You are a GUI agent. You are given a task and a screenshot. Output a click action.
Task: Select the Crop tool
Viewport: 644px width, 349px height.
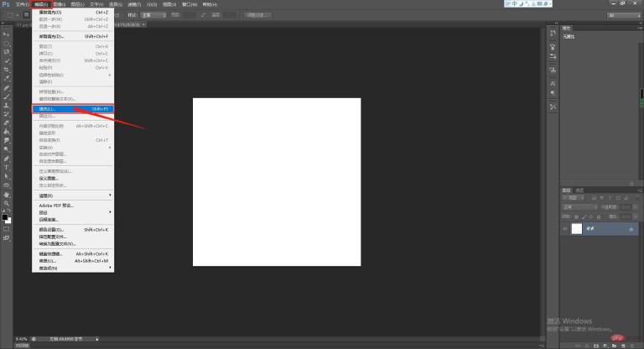[x=6, y=70]
